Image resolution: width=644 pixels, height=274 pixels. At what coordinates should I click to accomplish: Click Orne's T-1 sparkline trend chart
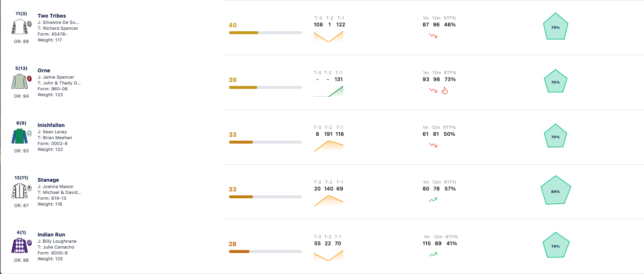[x=329, y=91]
